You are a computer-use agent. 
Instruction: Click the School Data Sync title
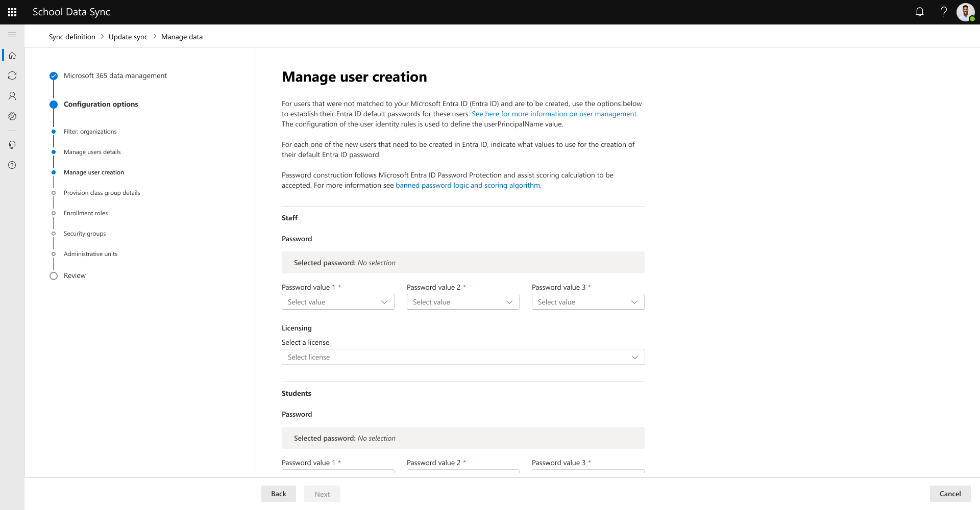[x=71, y=12]
